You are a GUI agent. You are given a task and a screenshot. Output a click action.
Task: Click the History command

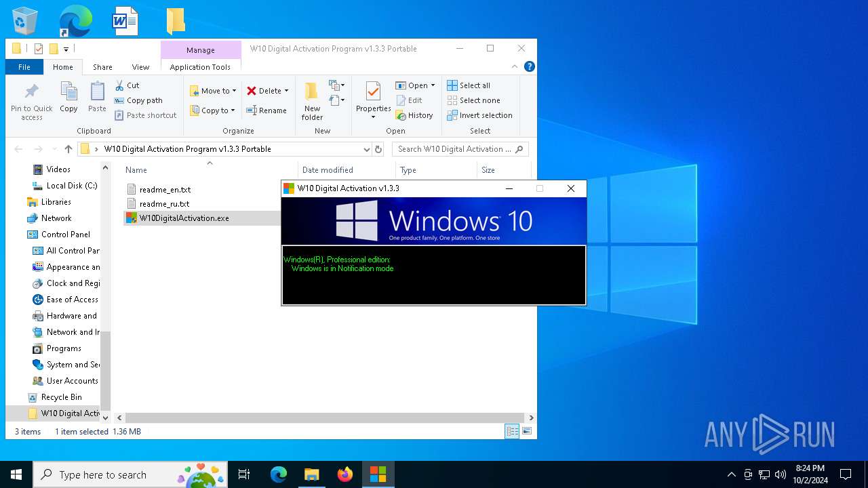[414, 115]
